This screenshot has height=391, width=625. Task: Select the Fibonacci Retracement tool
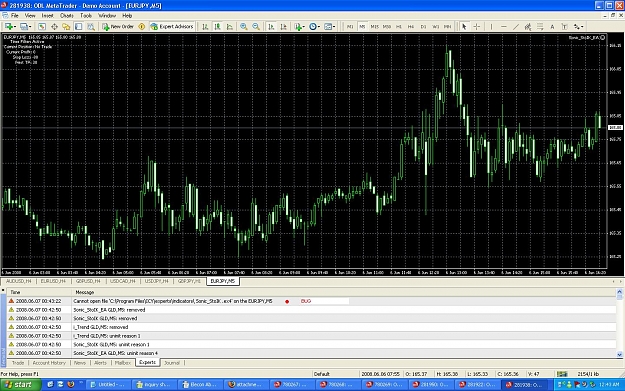tap(540, 26)
